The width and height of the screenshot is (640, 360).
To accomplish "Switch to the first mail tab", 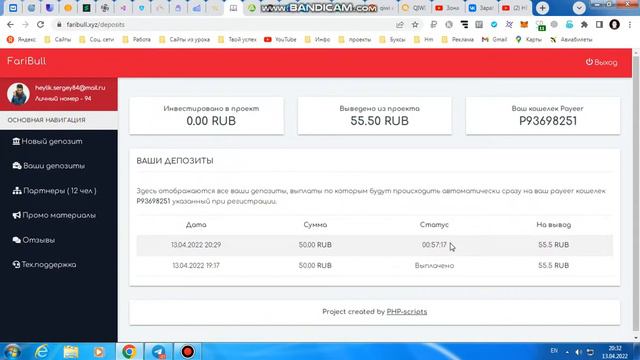I will [x=13, y=8].
